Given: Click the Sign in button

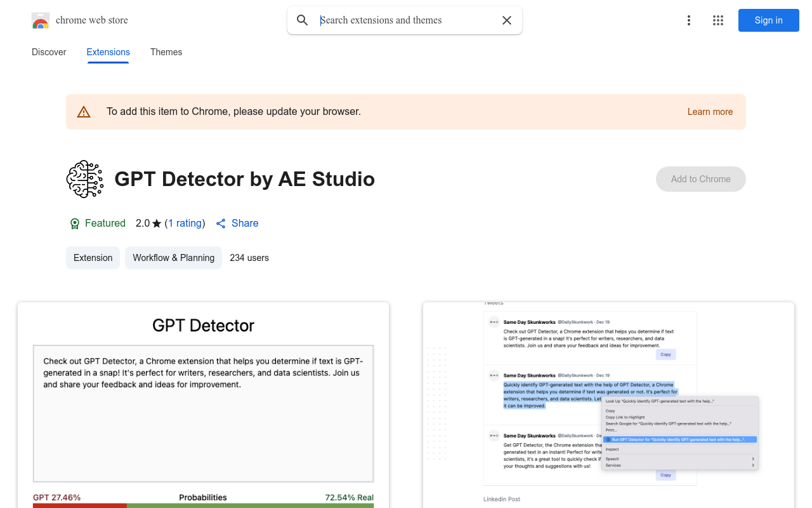Looking at the screenshot, I should [x=769, y=20].
